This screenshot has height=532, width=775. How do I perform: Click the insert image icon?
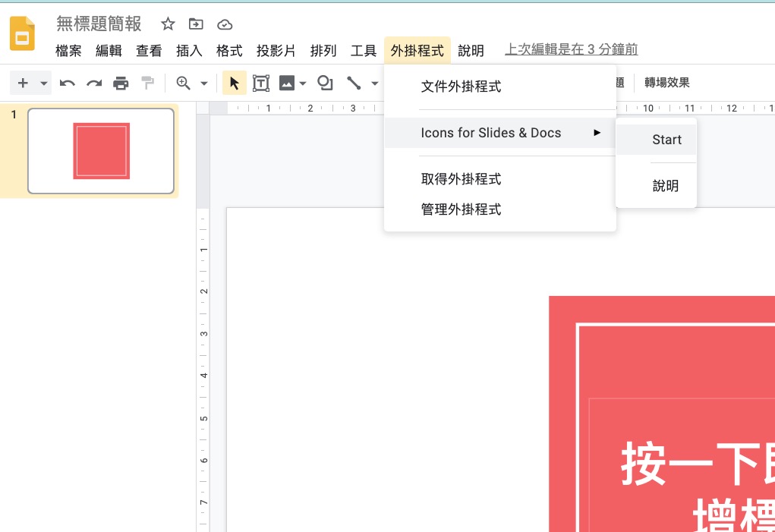coord(286,83)
